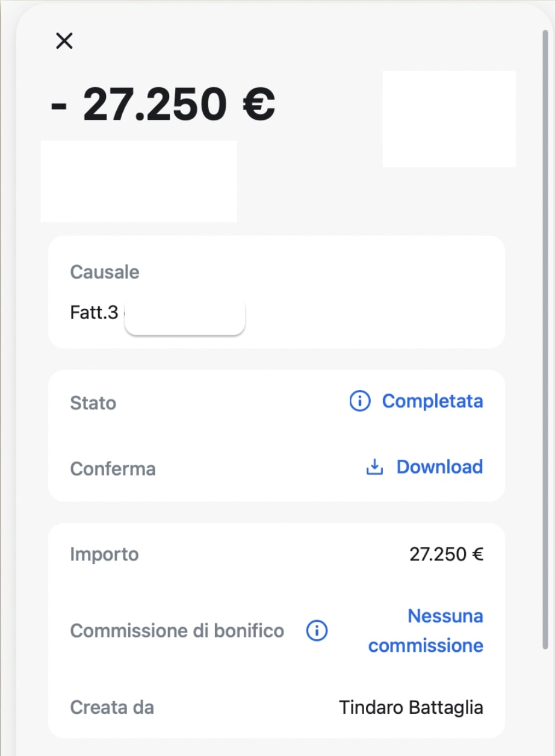The width and height of the screenshot is (555, 756).
Task: Click the Causale label
Action: pos(105,272)
